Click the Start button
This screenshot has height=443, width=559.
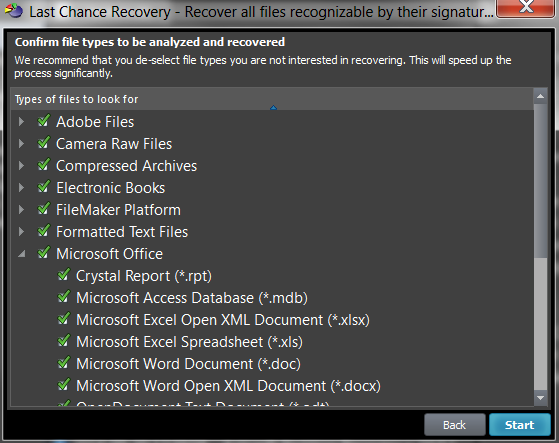click(x=519, y=424)
